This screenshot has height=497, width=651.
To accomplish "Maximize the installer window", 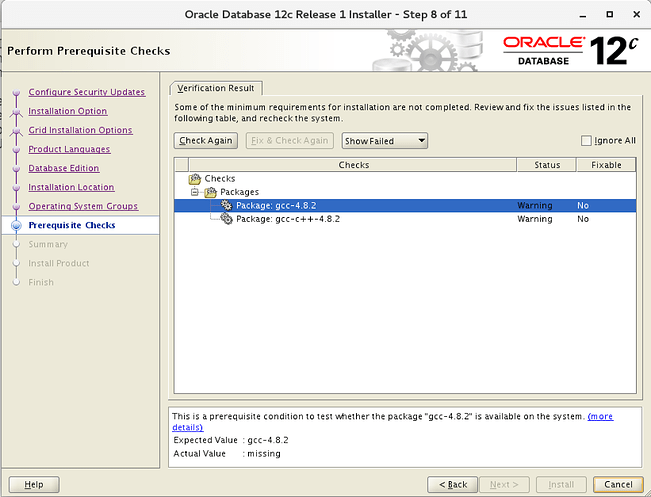I will click(609, 15).
